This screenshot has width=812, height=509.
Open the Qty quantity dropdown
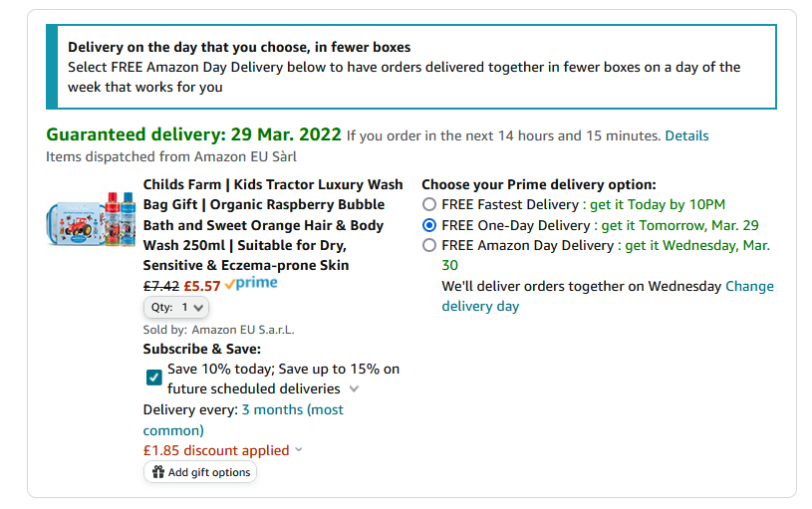176,308
